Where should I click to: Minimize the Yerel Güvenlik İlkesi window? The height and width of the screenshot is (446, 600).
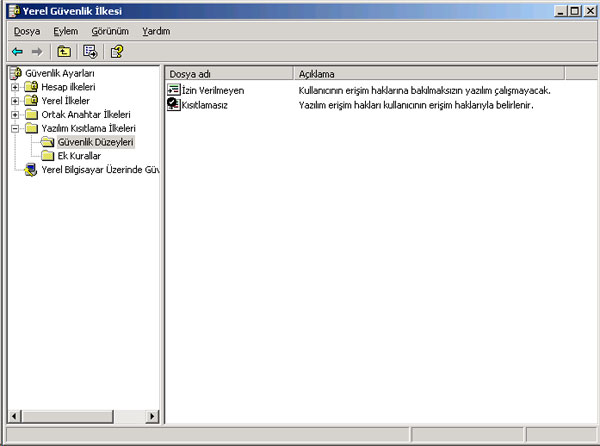click(561, 11)
